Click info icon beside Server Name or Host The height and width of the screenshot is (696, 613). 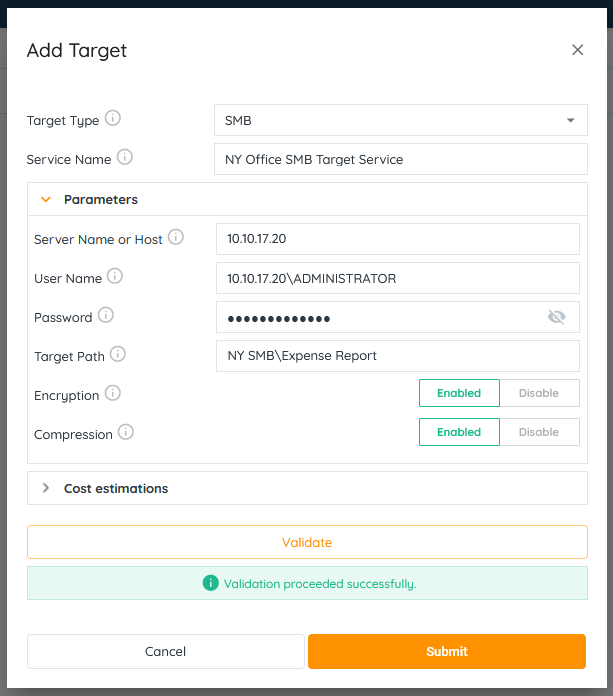[176, 238]
